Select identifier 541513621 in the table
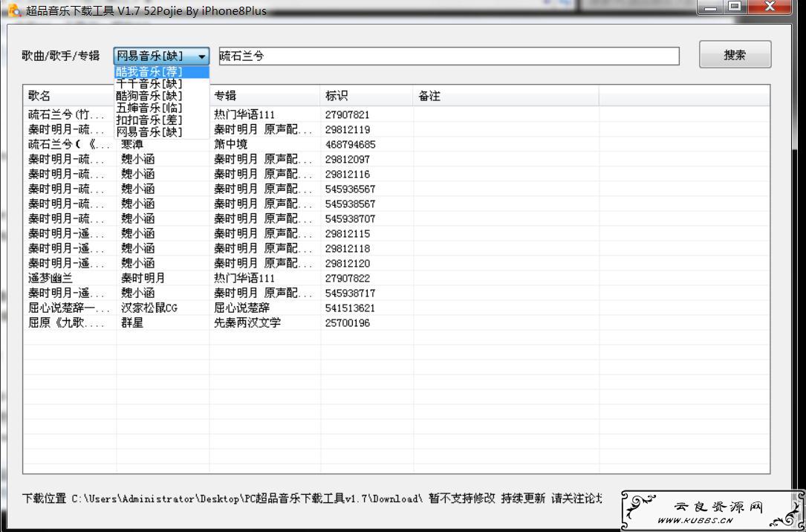This screenshot has height=532, width=806. 351,308
